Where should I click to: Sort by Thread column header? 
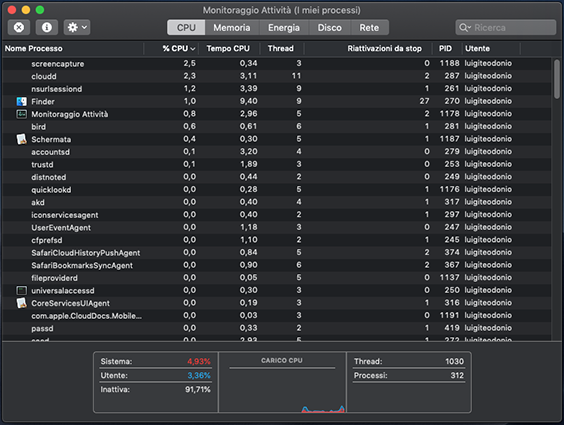coord(281,49)
